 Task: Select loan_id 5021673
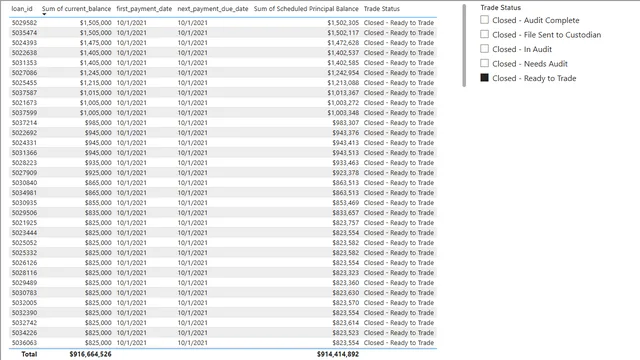click(24, 103)
